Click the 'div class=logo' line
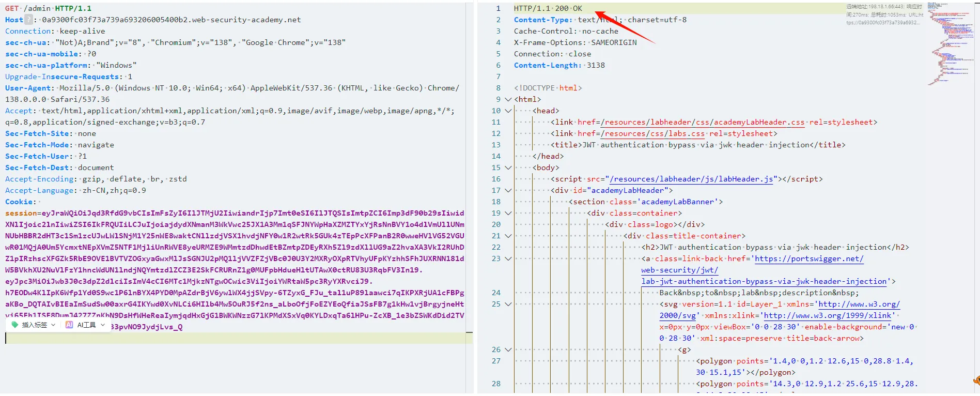 coord(655,224)
